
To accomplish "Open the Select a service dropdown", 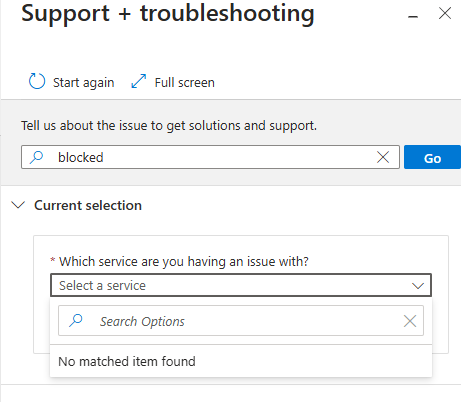I will tap(241, 285).
